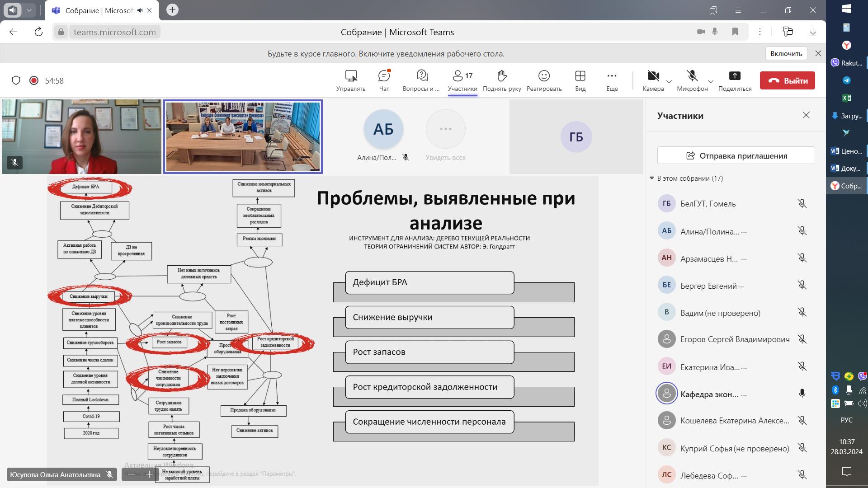Click the shield security icon
Image resolution: width=868 pixels, height=488 pixels.
pos(16,80)
